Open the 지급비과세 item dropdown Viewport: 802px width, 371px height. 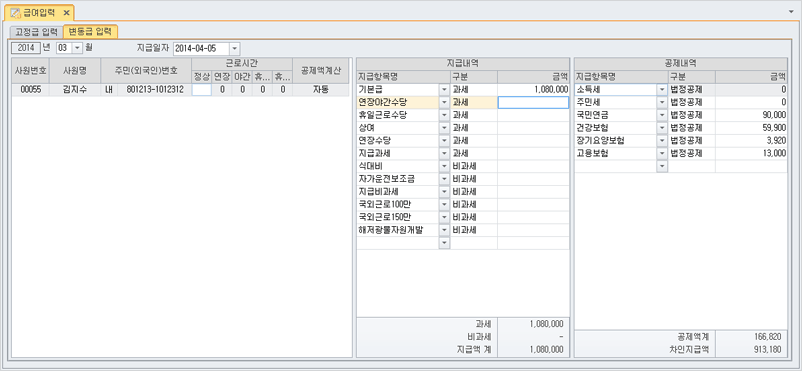click(444, 192)
